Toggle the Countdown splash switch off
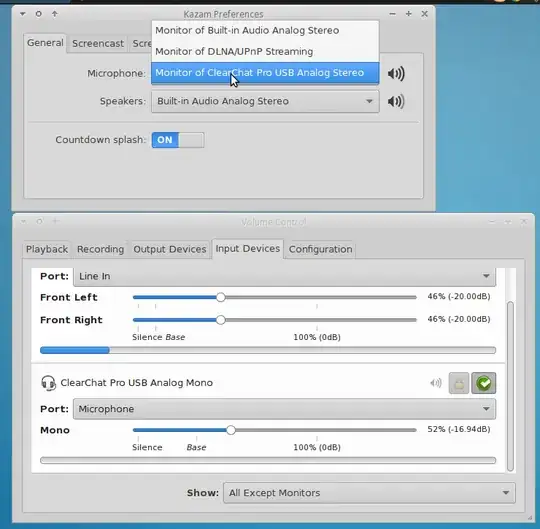 click(178, 140)
